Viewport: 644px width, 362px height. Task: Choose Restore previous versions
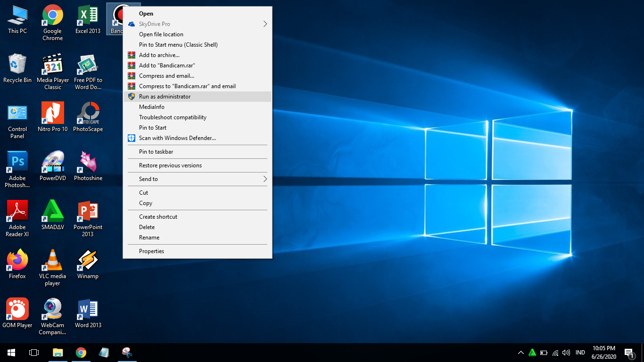pyautogui.click(x=198, y=165)
